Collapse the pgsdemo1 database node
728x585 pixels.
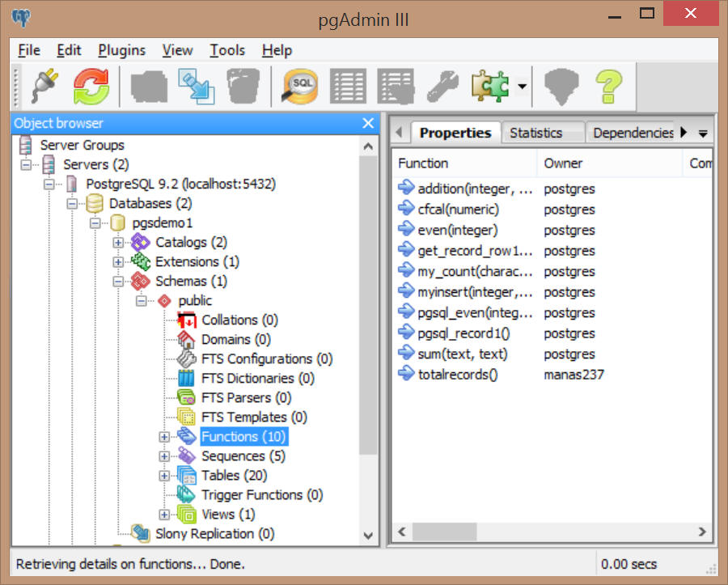tap(95, 223)
